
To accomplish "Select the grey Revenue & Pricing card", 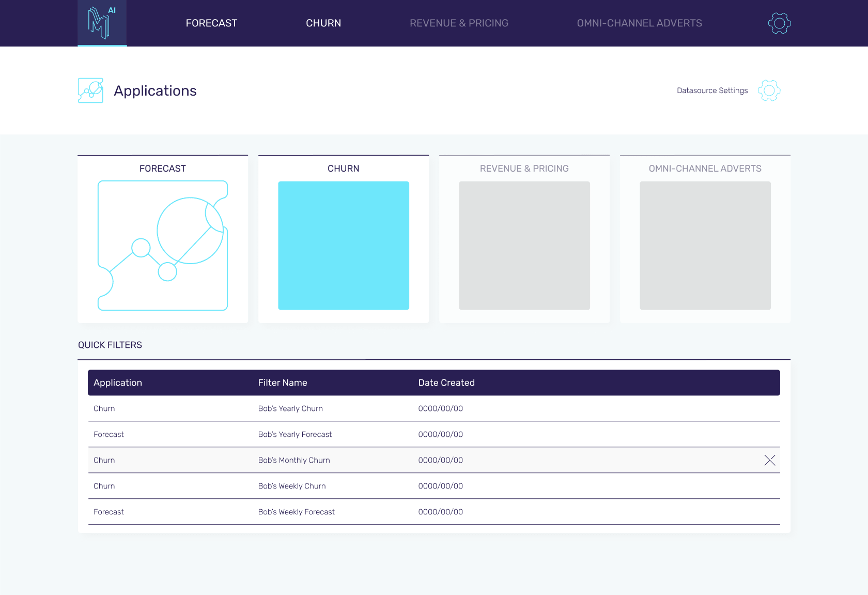I will coord(524,246).
